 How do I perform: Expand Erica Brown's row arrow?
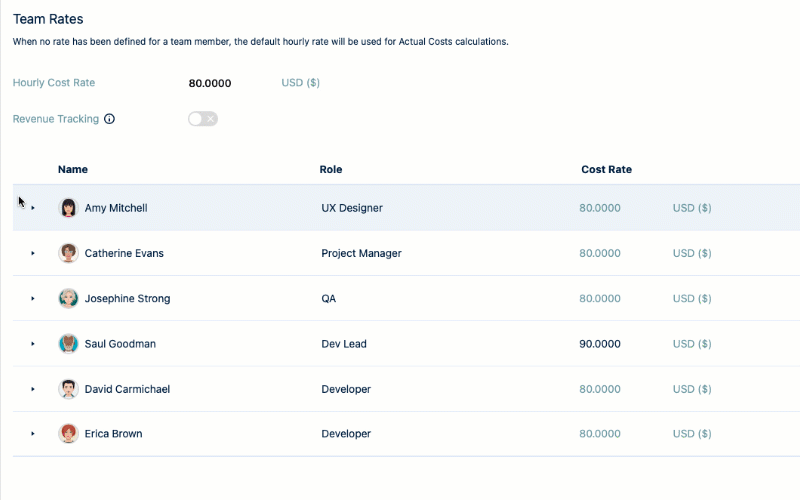(33, 434)
